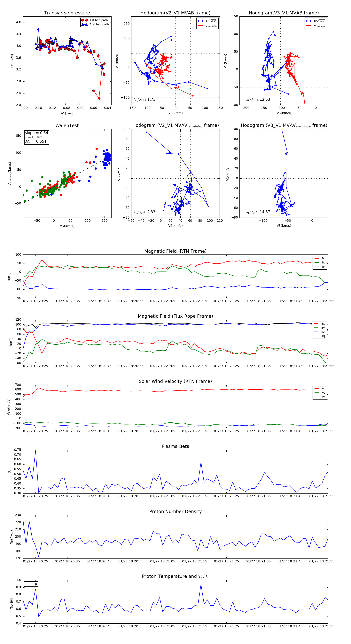Screen dimensions: 351x644
Task: Click the λ1/λ3 ≈ 12.53 annotation
Action: 258,100
